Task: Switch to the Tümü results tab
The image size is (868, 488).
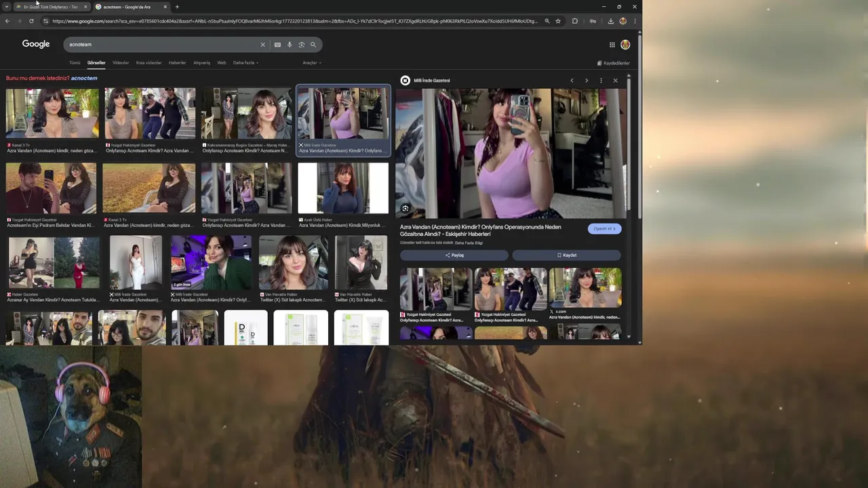Action: (x=75, y=63)
